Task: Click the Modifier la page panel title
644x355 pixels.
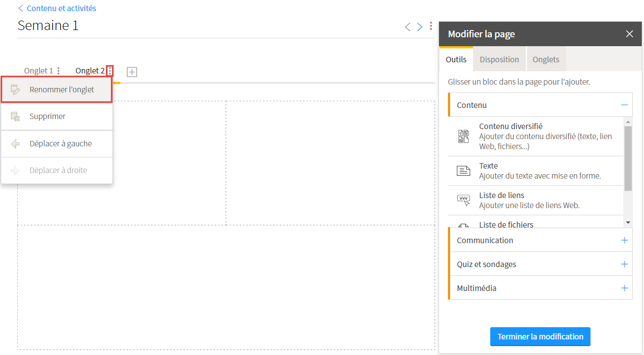Action: pos(481,34)
